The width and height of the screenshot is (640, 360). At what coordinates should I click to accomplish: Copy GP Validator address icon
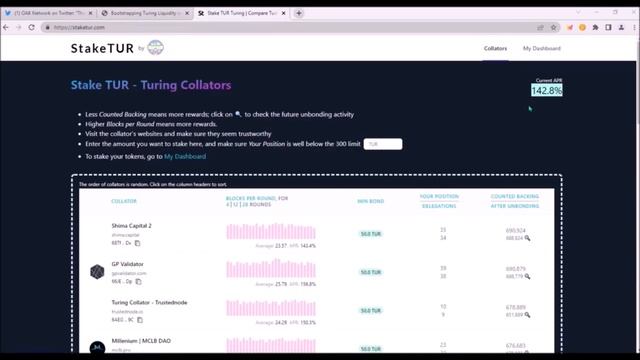[138, 281]
